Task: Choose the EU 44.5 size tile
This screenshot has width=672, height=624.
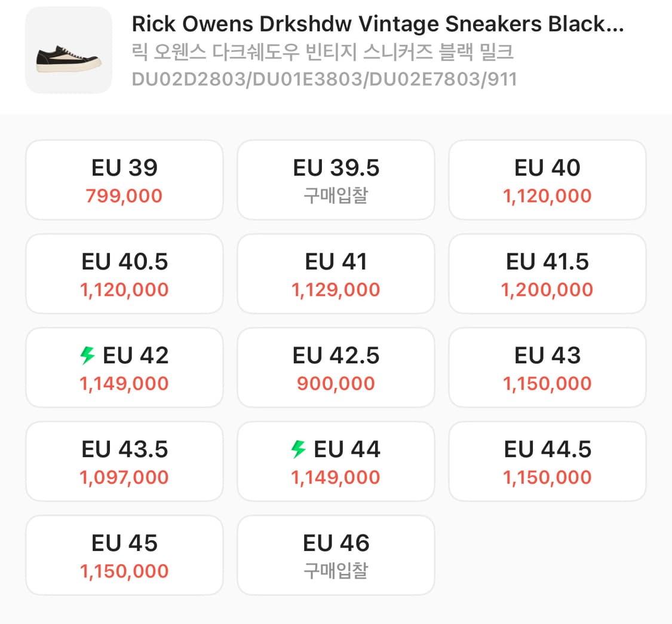Action: click(x=547, y=461)
